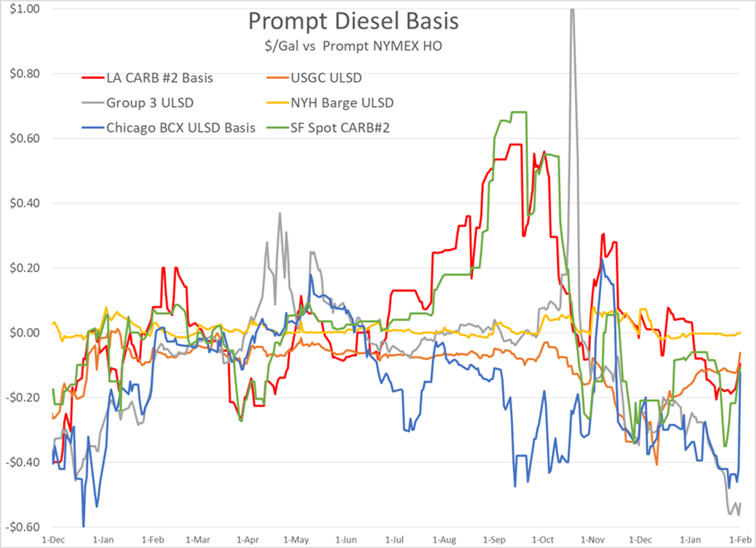The height and width of the screenshot is (548, 756).
Task: Click the "1-Sep" x-axis date label
Action: pos(494,540)
